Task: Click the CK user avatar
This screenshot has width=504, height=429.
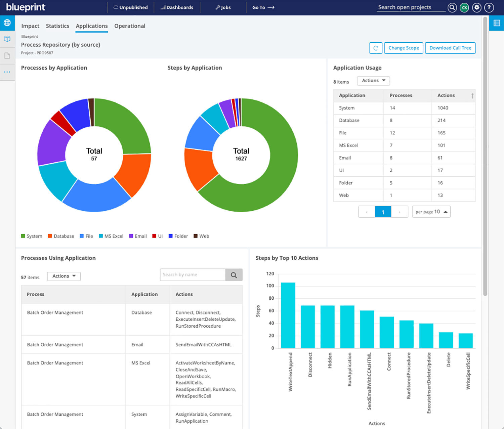Action: point(464,7)
